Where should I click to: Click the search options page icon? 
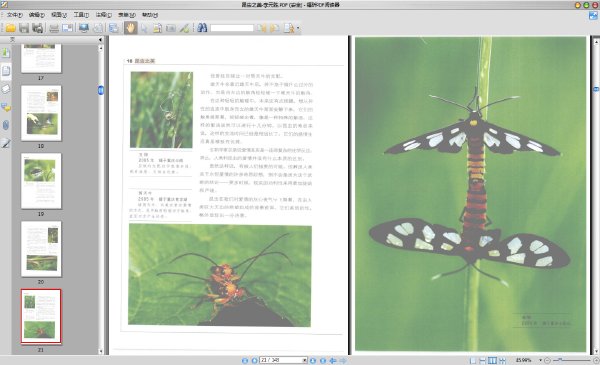pos(289,28)
